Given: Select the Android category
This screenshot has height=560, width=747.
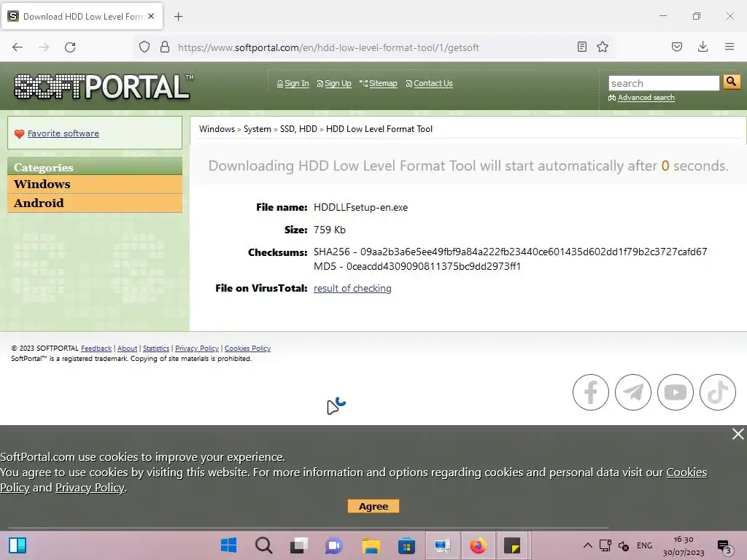Looking at the screenshot, I should click(95, 203).
